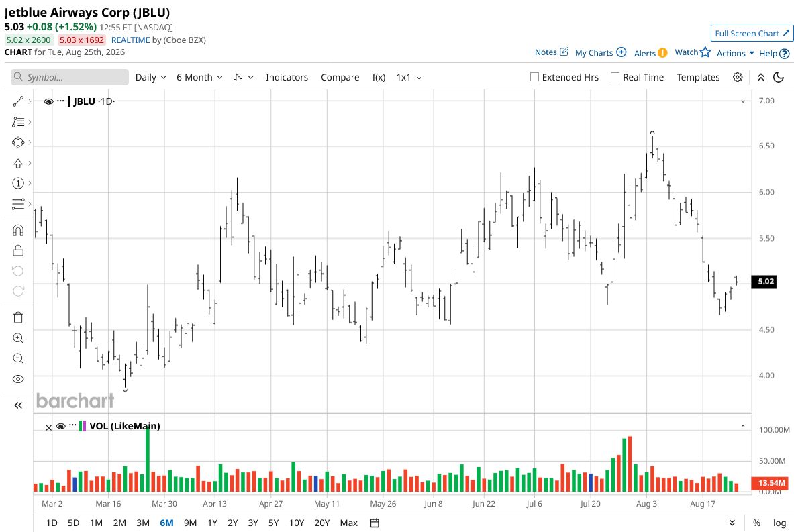Viewport: 794px width, 532px height.
Task: Open the Fibonacci retracement tools
Action: (18, 122)
